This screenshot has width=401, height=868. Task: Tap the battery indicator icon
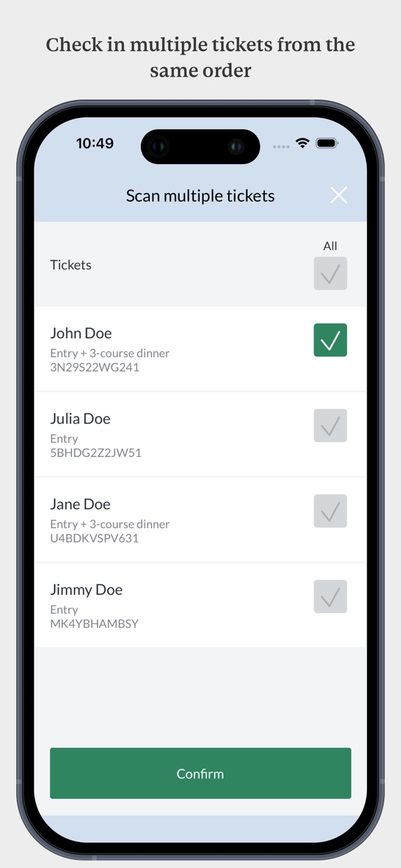[327, 143]
